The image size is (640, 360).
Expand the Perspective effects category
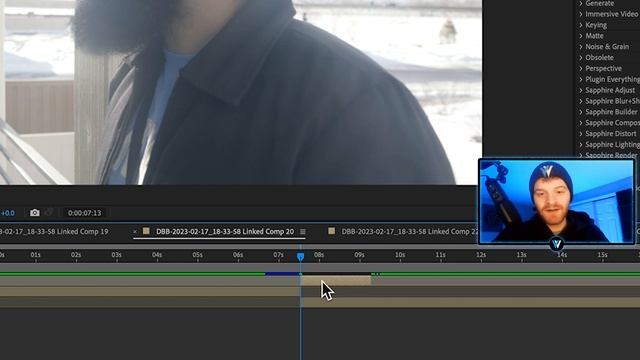[581, 69]
